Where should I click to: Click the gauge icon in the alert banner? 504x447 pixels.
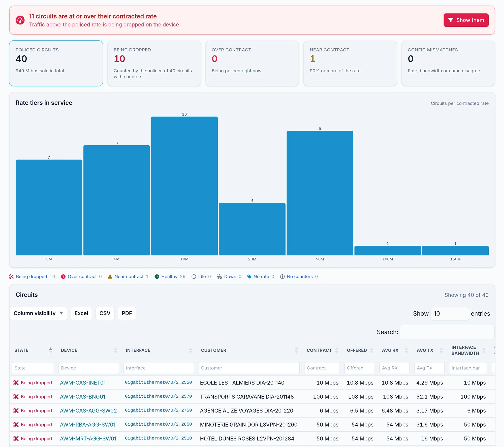click(20, 20)
